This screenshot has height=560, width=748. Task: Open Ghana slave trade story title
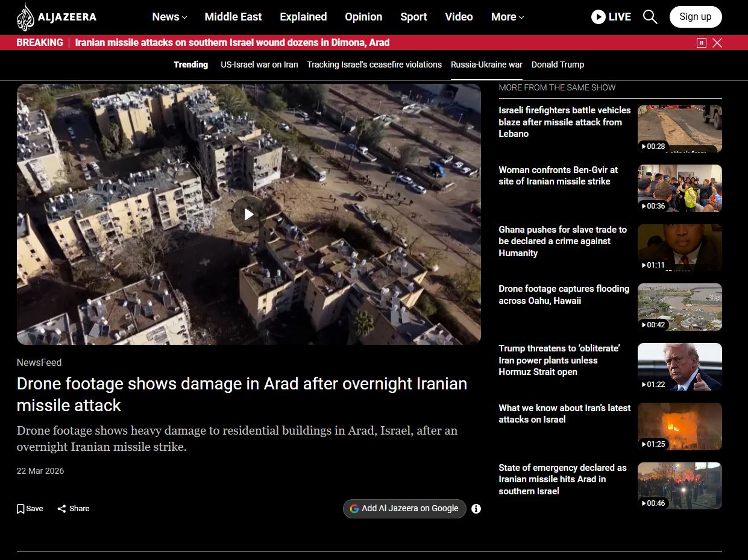(x=562, y=241)
